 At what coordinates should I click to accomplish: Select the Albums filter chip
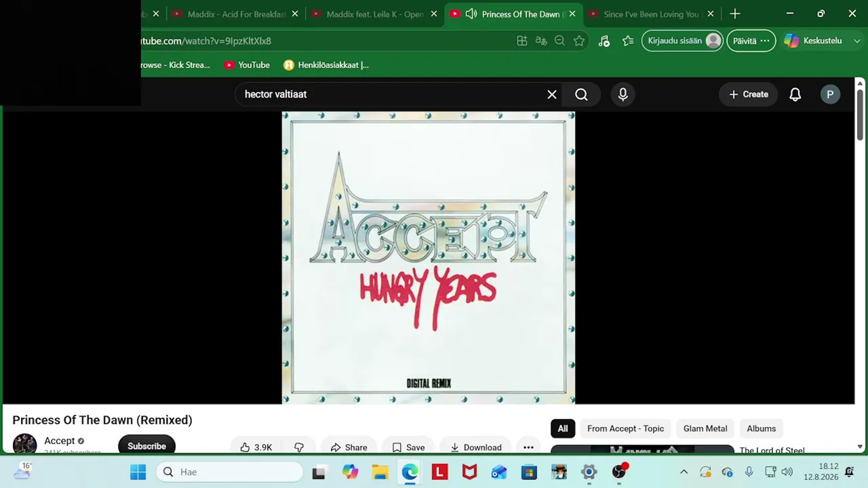761,428
